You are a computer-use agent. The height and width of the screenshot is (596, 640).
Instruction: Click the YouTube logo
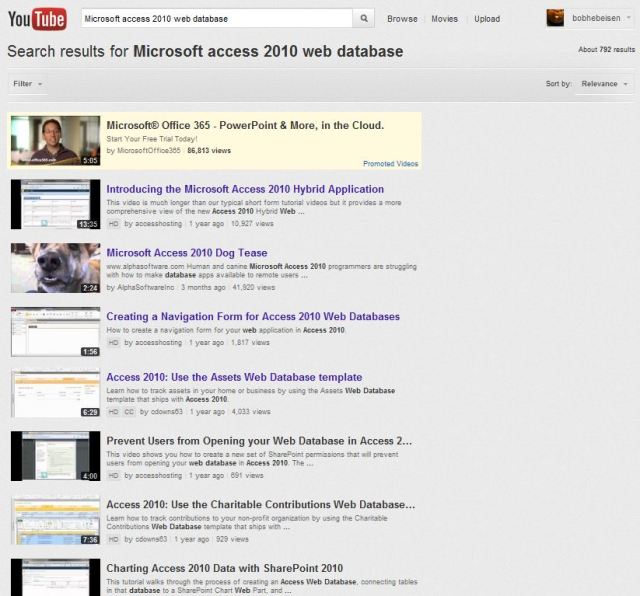[37, 18]
